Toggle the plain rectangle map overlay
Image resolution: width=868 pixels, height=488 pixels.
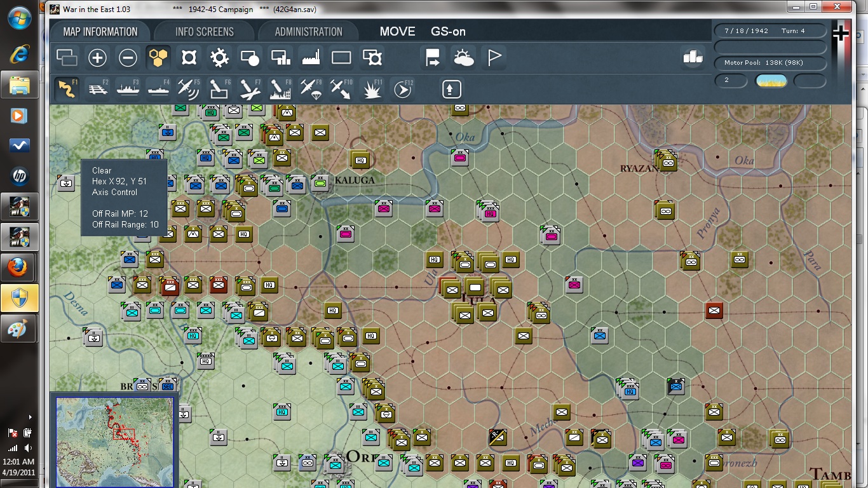(341, 58)
